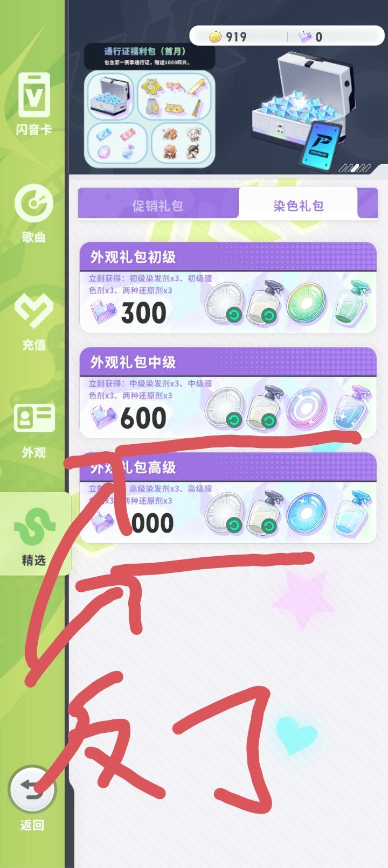Buy 外观礼包中级 for 600
Viewport: 388px width, 868px height.
(x=228, y=393)
